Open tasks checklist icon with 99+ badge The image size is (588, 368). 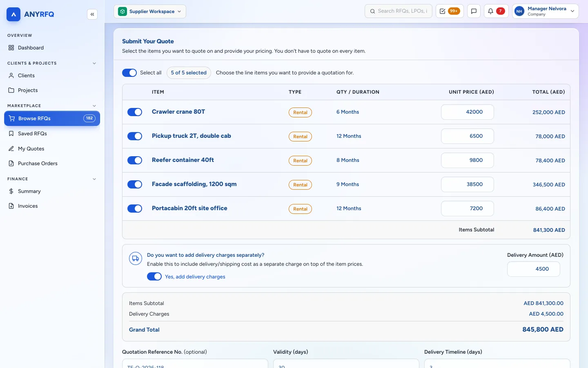[x=450, y=11]
